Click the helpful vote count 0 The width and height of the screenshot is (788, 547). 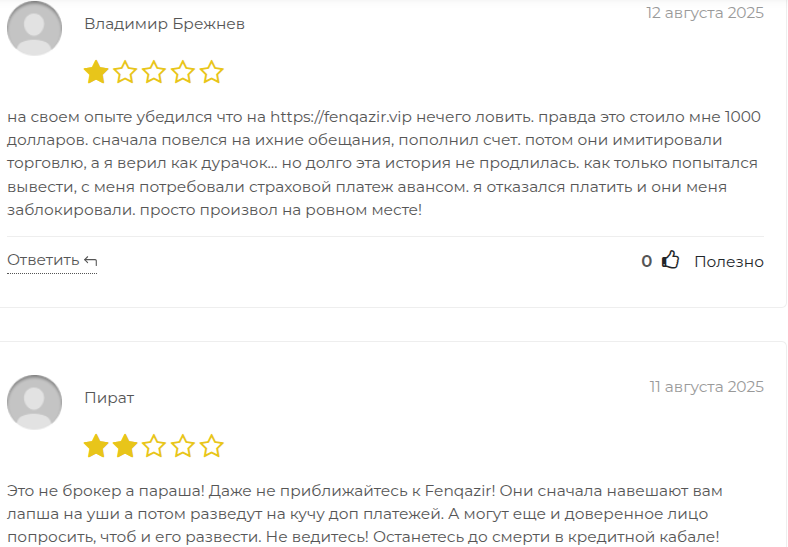point(647,261)
